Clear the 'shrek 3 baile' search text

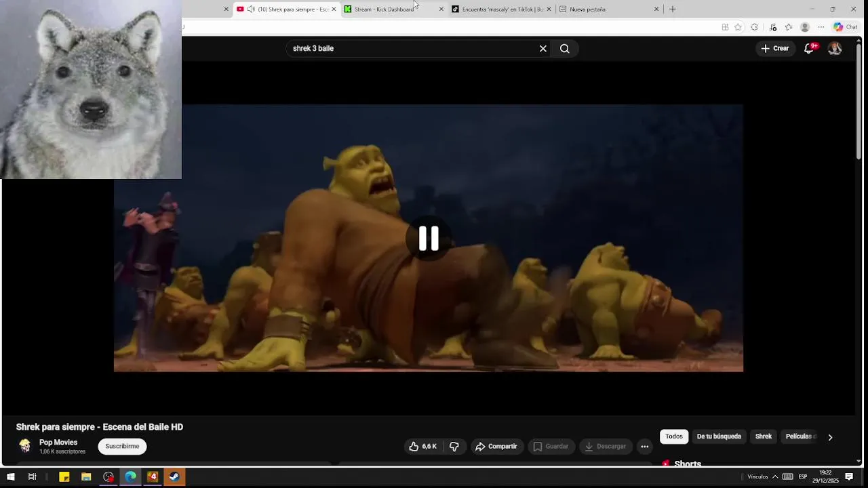pos(542,48)
